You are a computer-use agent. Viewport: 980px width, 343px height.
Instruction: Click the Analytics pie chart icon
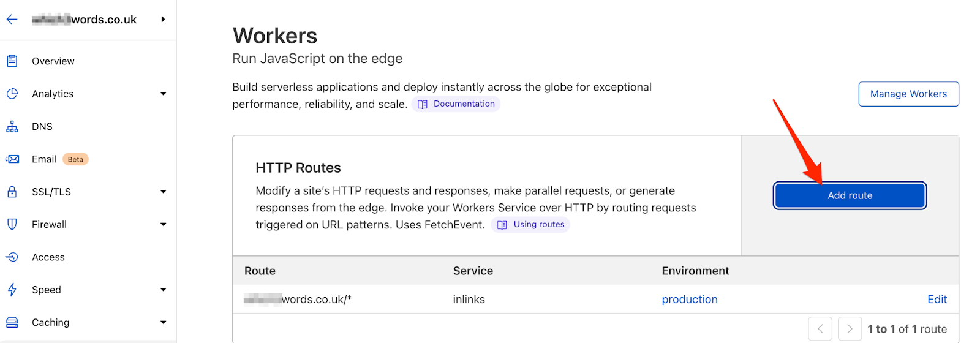coord(12,94)
